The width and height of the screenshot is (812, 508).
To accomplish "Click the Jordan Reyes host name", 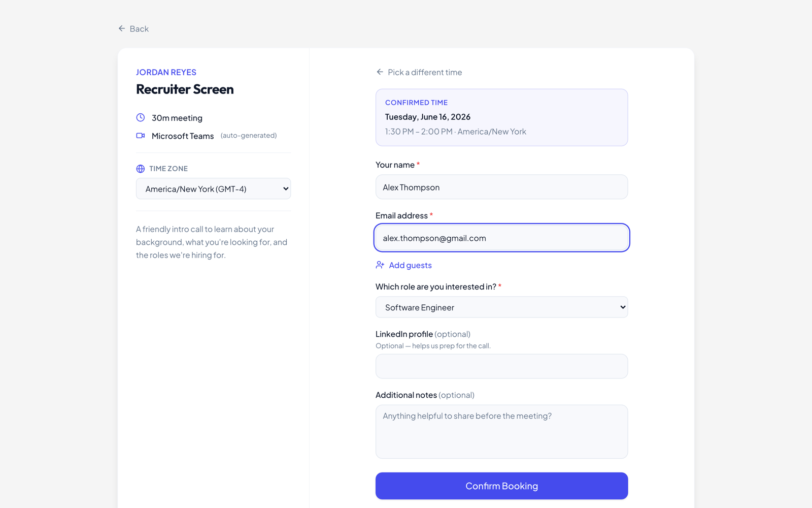I will [x=166, y=72].
